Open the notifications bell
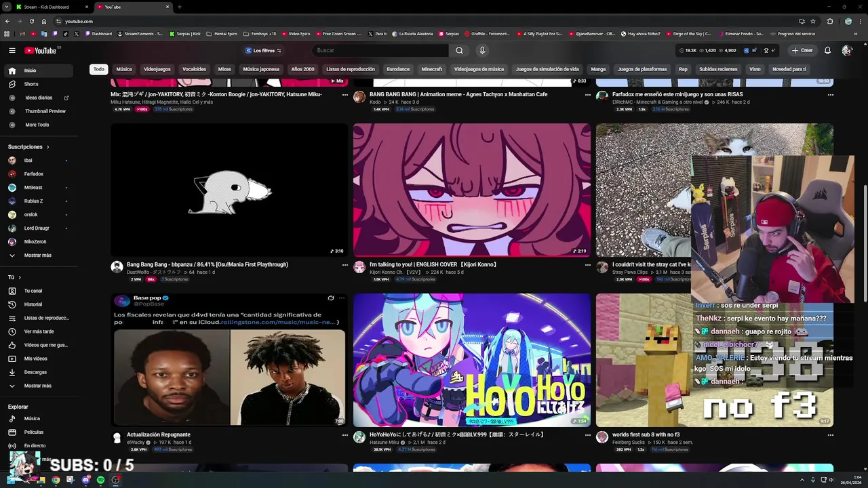868x488 pixels. (827, 50)
